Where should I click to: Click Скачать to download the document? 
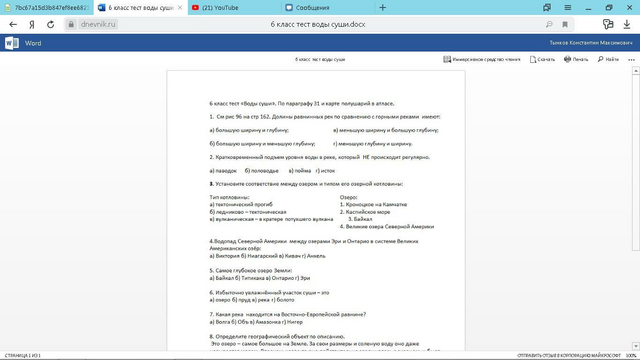pyautogui.click(x=542, y=60)
